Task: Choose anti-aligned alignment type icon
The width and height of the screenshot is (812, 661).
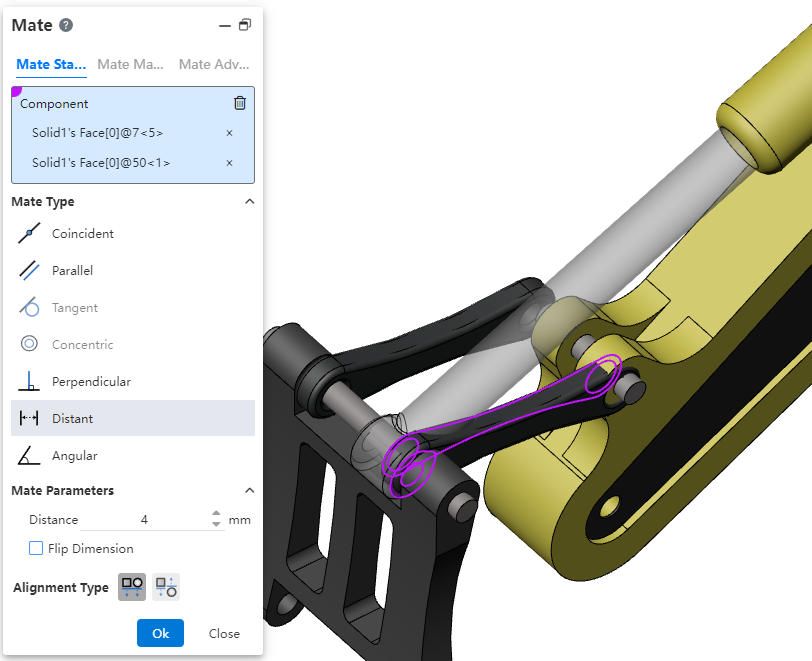Action: click(166, 587)
